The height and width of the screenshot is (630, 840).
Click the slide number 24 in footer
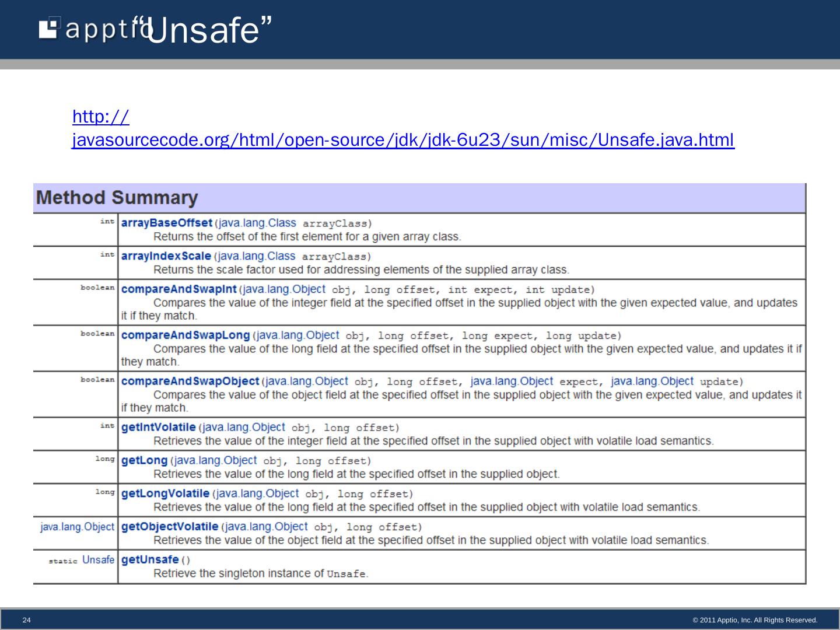(26, 620)
